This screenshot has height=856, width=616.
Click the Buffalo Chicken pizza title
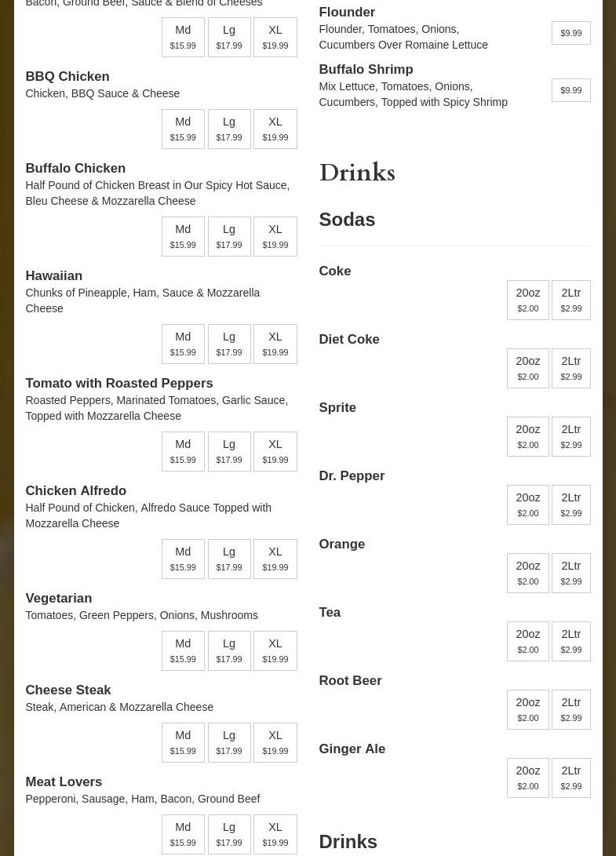click(75, 168)
